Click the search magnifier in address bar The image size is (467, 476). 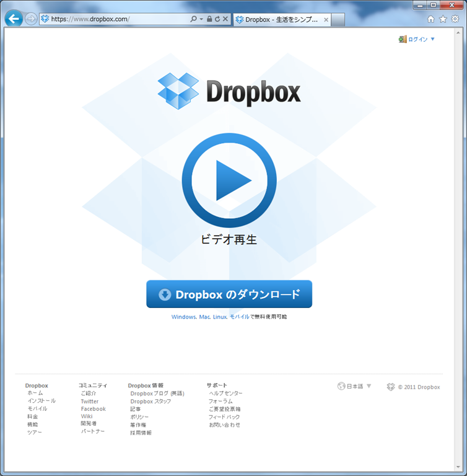(x=193, y=19)
